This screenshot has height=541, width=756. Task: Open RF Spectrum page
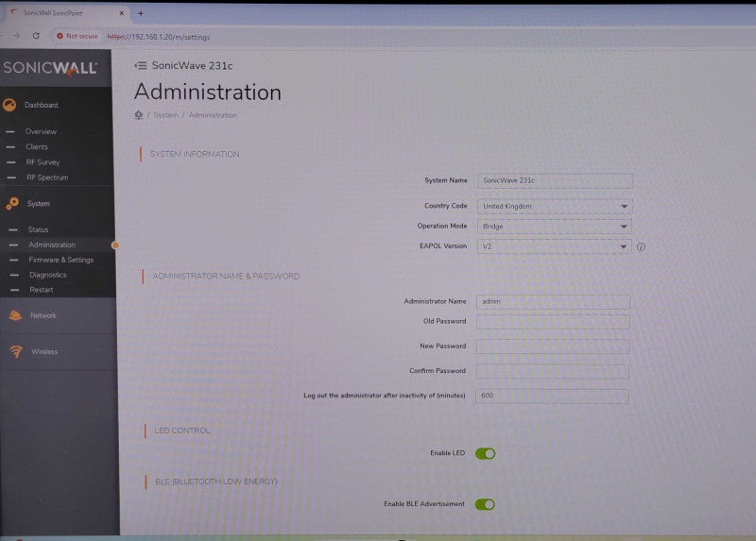tap(47, 178)
